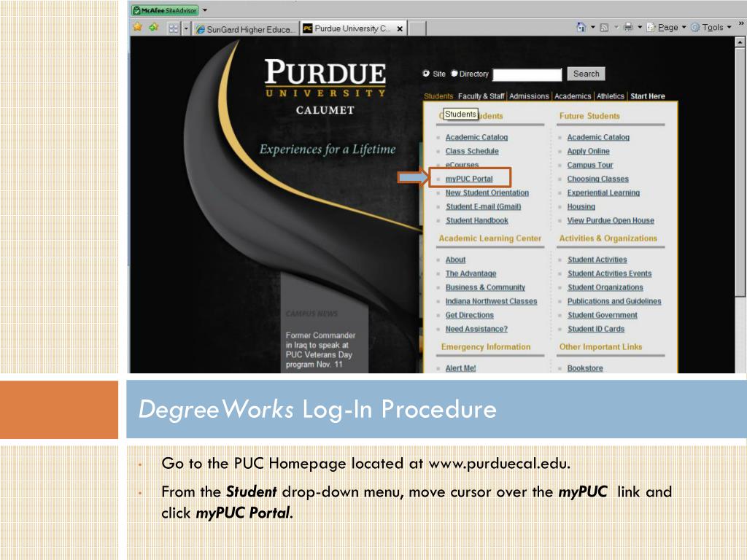Open The Advantage link

point(471,273)
